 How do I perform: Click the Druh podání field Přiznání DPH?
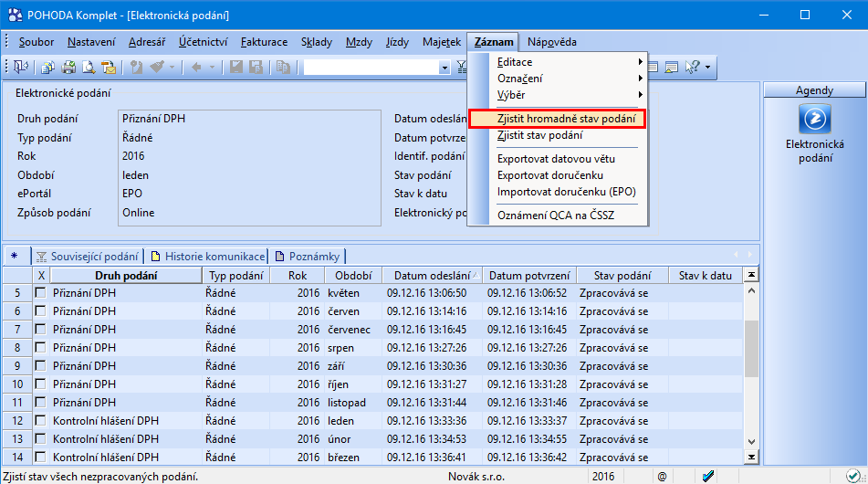pos(249,119)
